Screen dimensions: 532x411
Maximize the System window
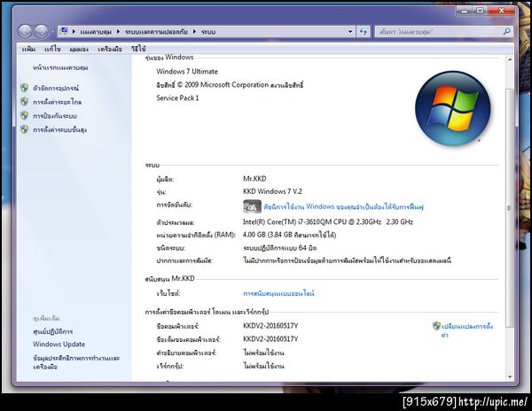tap(480, 11)
